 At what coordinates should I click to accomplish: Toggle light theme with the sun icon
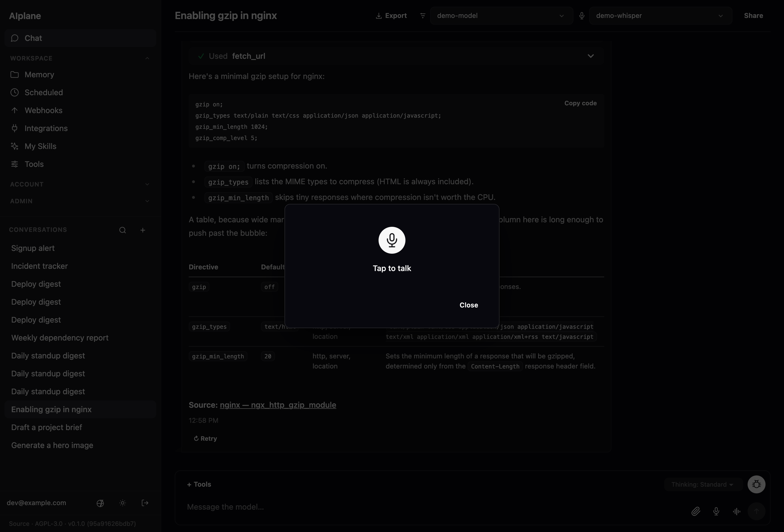(122, 503)
